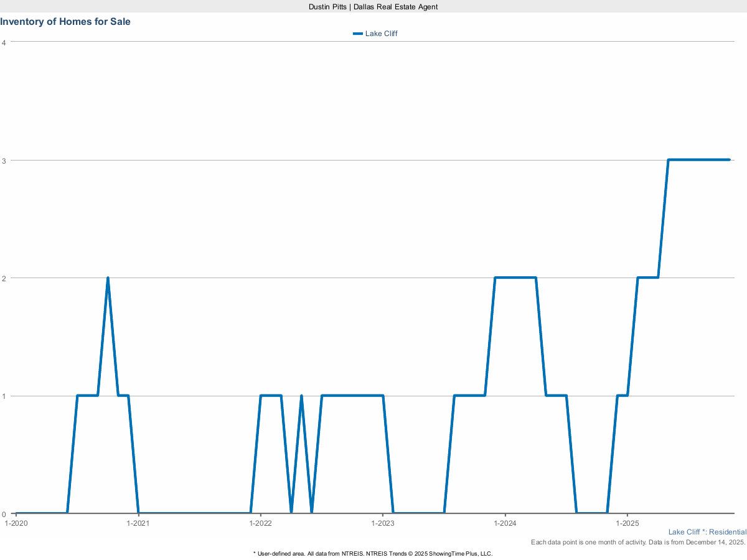This screenshot has width=747, height=560.
Task: Select the 1-2023 x-axis label
Action: coord(383,523)
